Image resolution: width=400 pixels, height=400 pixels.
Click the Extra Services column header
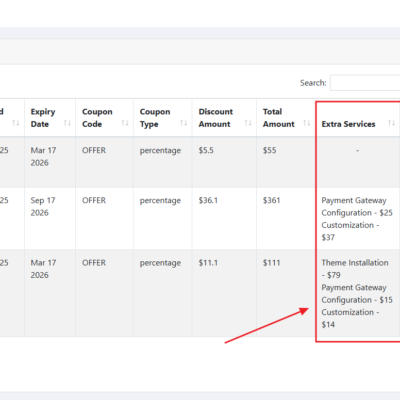[x=358, y=118]
